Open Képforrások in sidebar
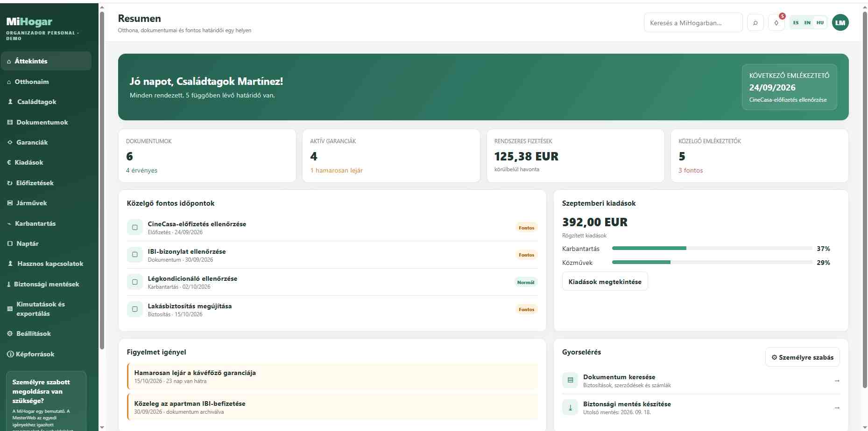Screen dimensions: 868x431 [46, 354]
